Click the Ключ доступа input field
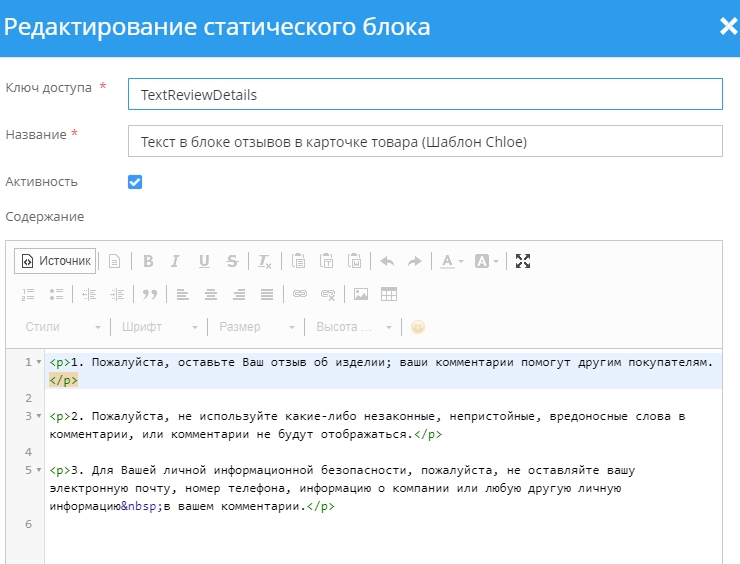 [x=425, y=95]
